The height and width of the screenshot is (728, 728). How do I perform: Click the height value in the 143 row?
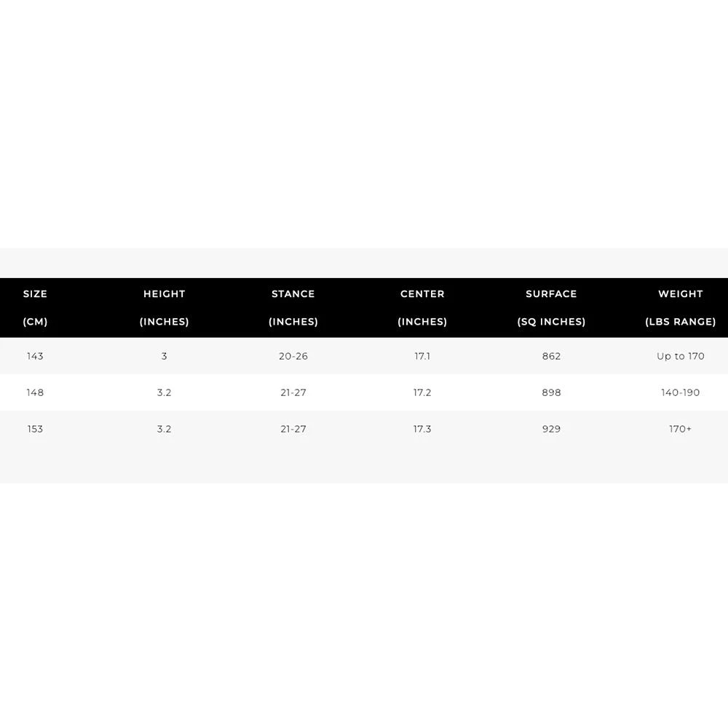click(x=165, y=356)
